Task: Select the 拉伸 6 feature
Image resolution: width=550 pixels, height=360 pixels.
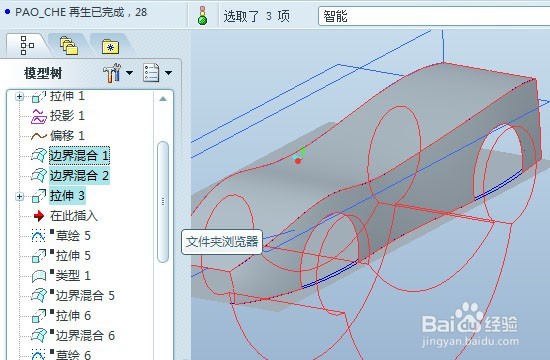Action: pyautogui.click(x=73, y=315)
